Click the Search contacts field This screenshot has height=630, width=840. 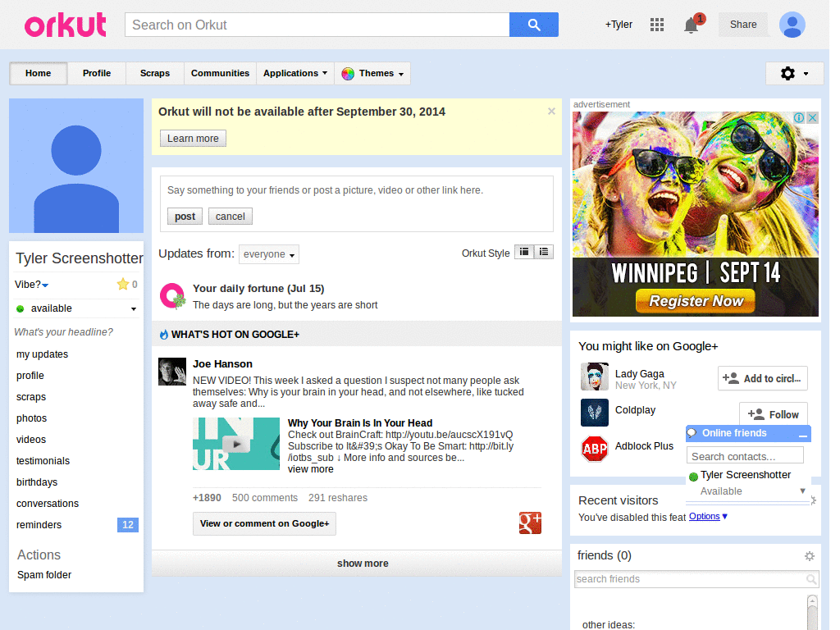(745, 456)
